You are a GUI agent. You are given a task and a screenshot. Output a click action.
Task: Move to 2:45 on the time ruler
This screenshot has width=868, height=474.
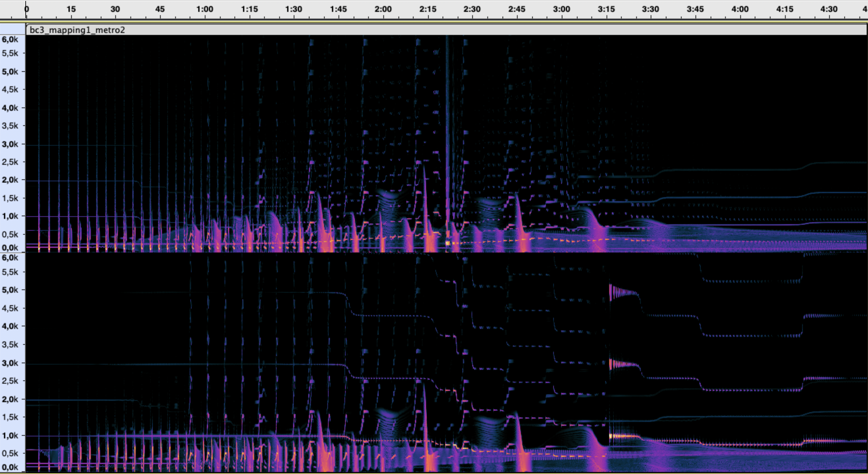pyautogui.click(x=517, y=9)
